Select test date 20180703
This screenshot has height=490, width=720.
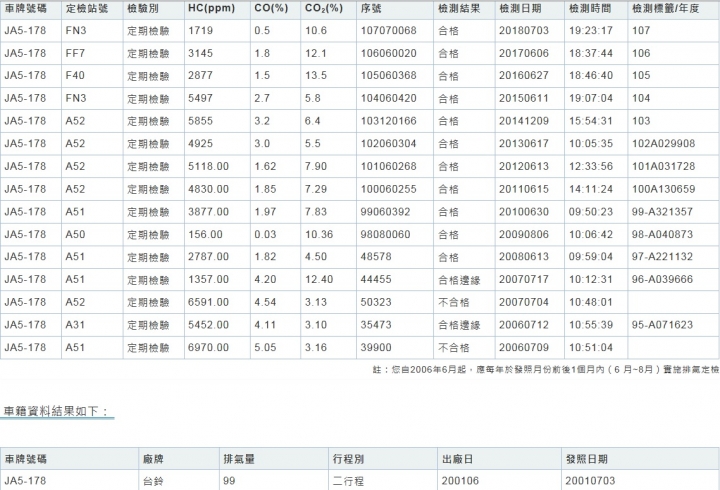point(524,30)
